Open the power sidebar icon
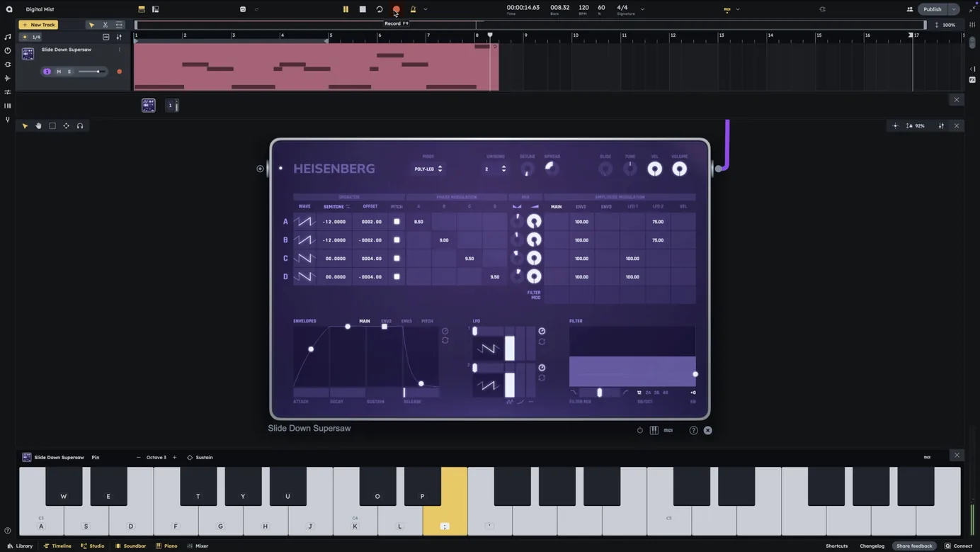The image size is (980, 552). 8,50
